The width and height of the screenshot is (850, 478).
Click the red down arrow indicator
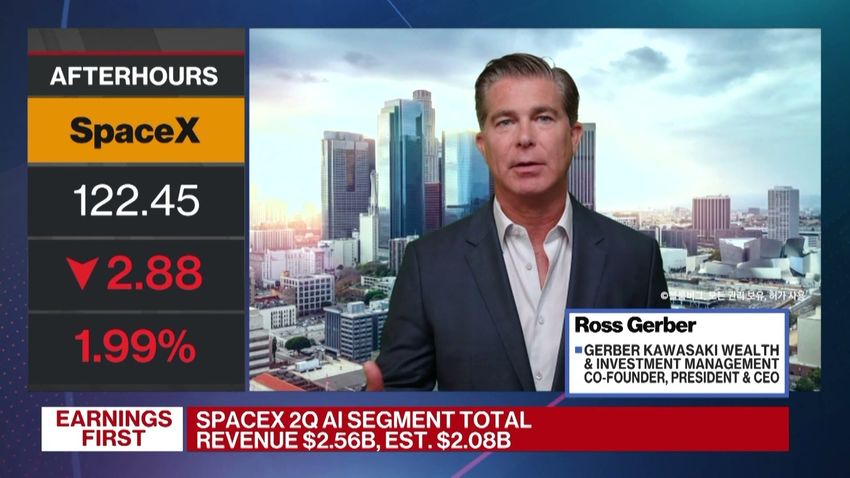(82, 273)
